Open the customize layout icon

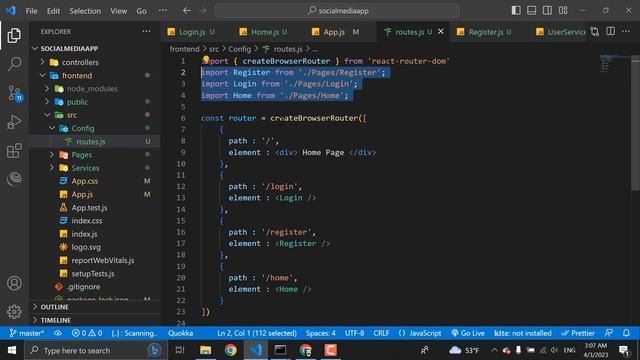click(563, 11)
